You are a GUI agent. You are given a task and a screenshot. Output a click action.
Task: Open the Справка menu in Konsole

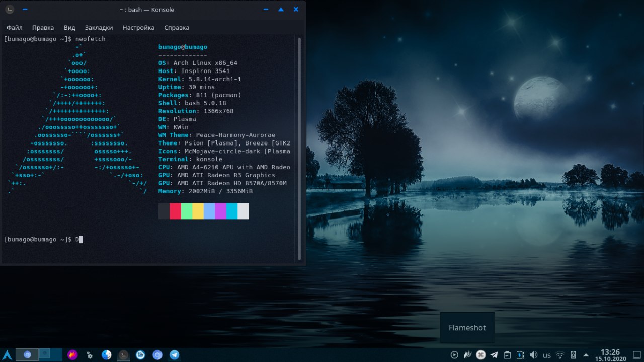click(177, 28)
